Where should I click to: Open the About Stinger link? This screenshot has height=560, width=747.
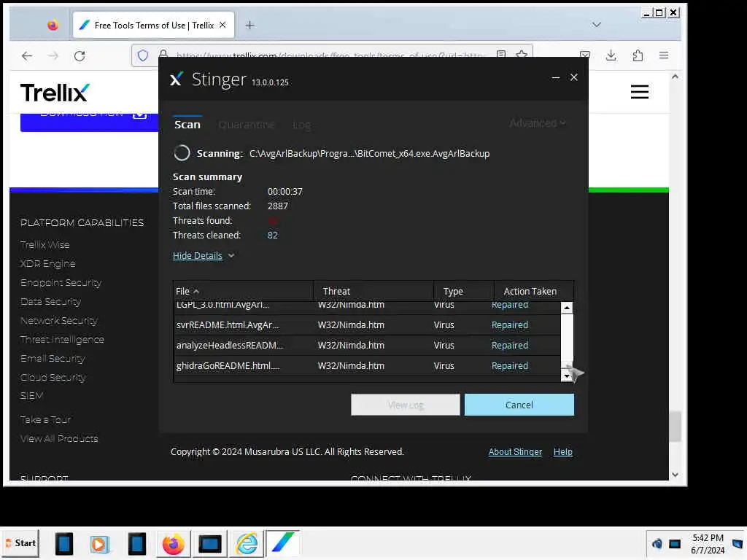[515, 452]
